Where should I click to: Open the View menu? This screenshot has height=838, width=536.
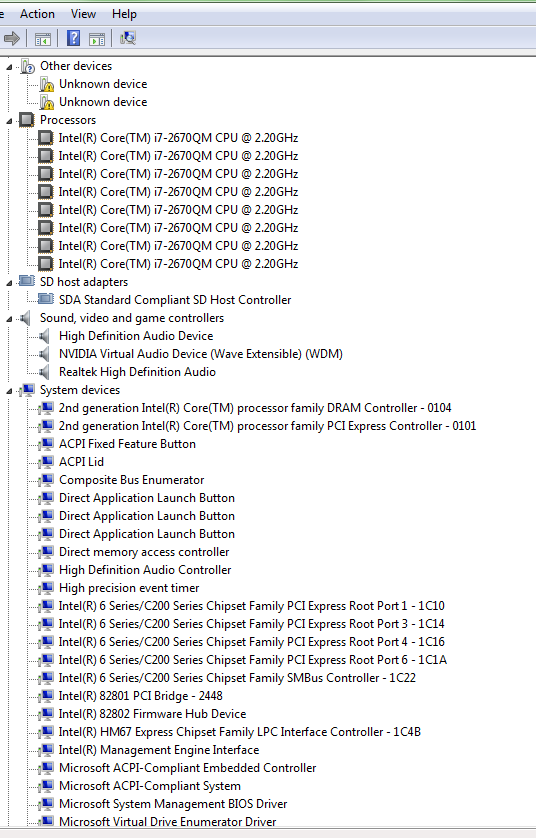83,14
